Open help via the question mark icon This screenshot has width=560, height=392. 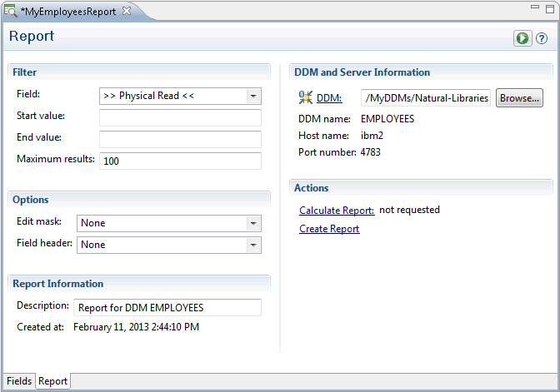click(x=542, y=38)
